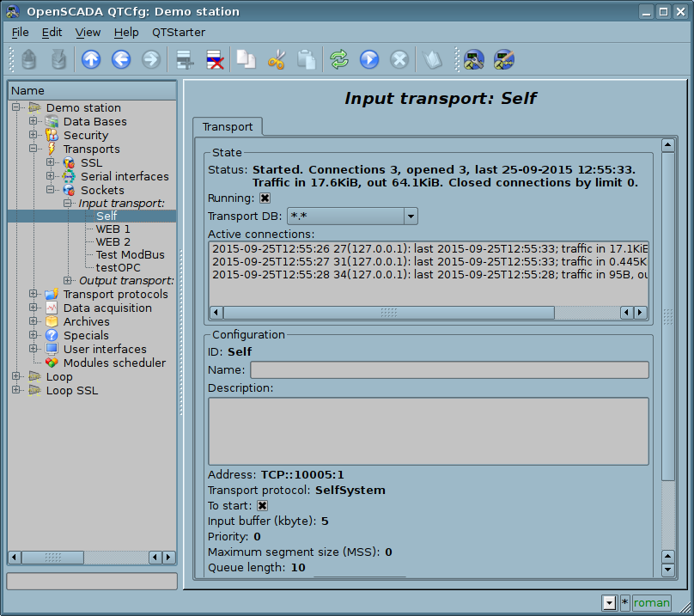Toggle the Running checkbox

pos(265,198)
